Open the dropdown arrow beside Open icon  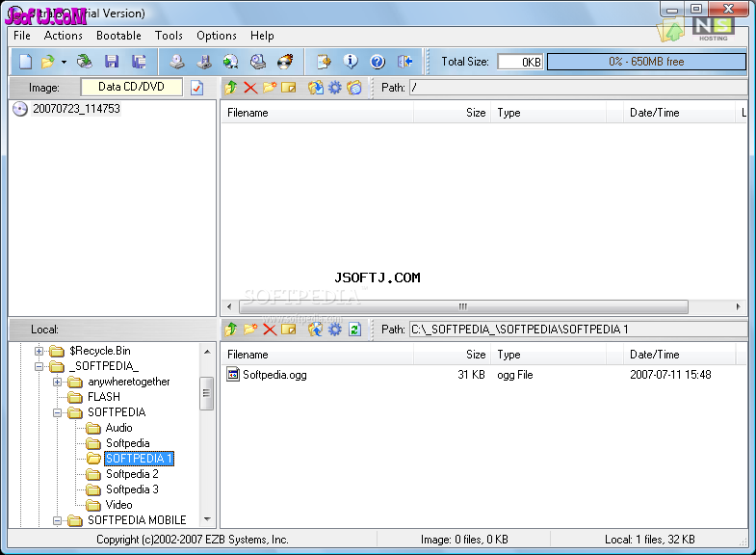(64, 62)
